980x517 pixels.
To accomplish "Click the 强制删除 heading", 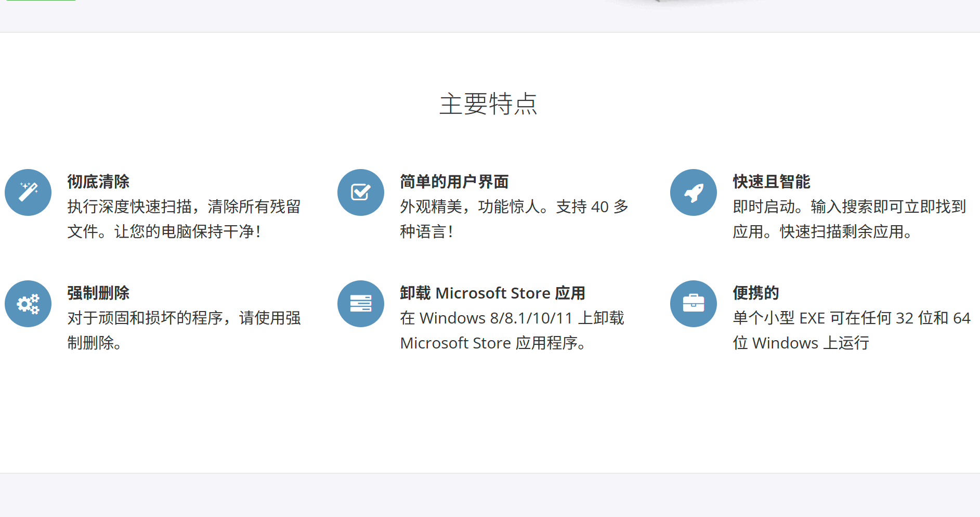I will (98, 293).
